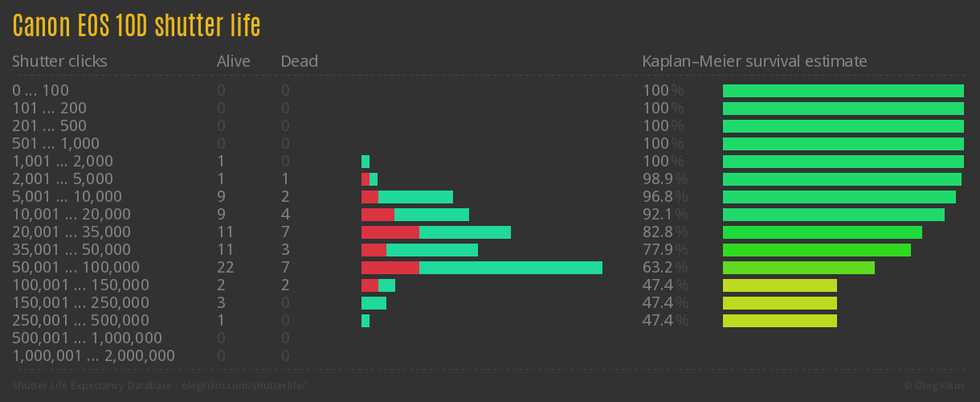Click the survival bar for 250,001–500,000 clicks
The image size is (980, 402).
[x=779, y=321]
